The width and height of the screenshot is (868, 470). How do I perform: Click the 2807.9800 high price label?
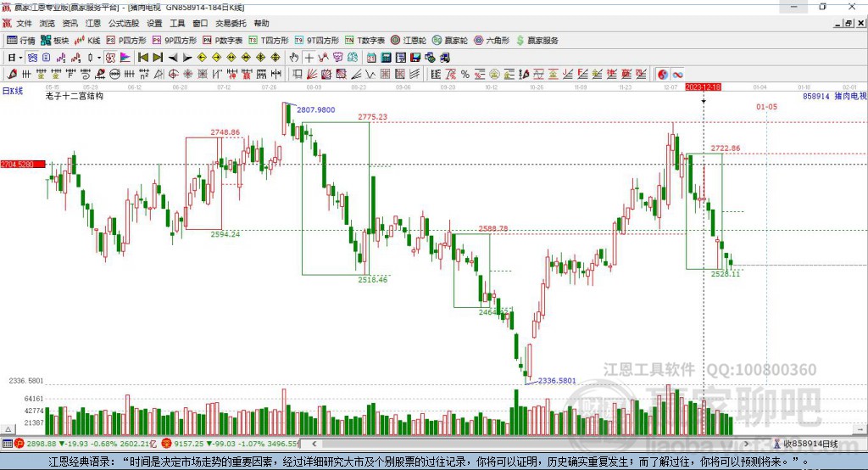click(x=316, y=109)
